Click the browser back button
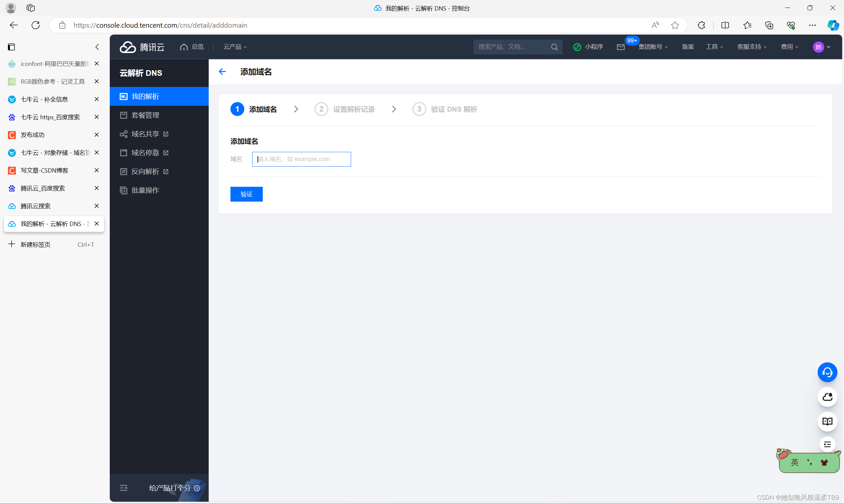 pos(14,25)
